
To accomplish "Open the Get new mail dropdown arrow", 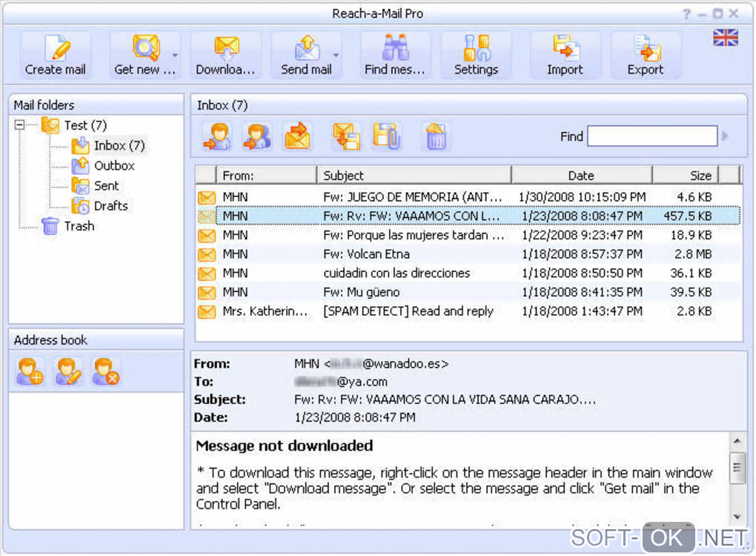I will click(x=175, y=56).
